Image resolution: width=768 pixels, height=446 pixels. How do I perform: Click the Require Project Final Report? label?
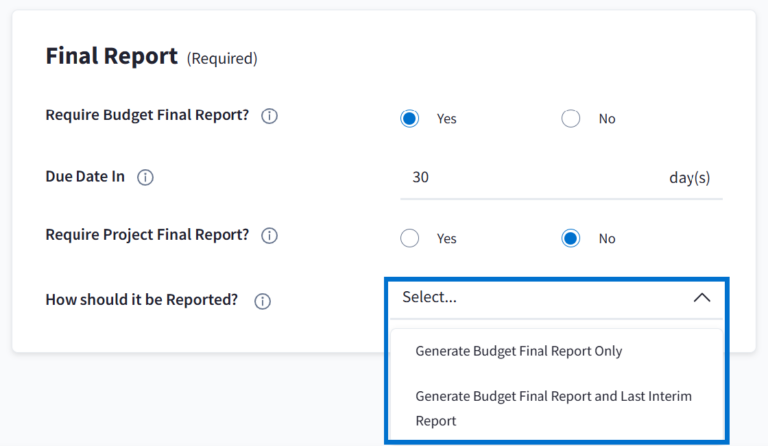(147, 235)
